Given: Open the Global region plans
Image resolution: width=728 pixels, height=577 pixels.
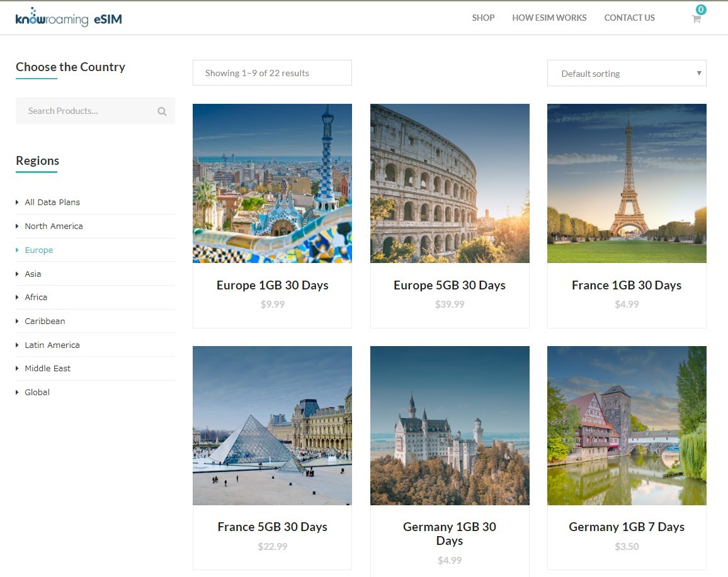Looking at the screenshot, I should tap(37, 392).
